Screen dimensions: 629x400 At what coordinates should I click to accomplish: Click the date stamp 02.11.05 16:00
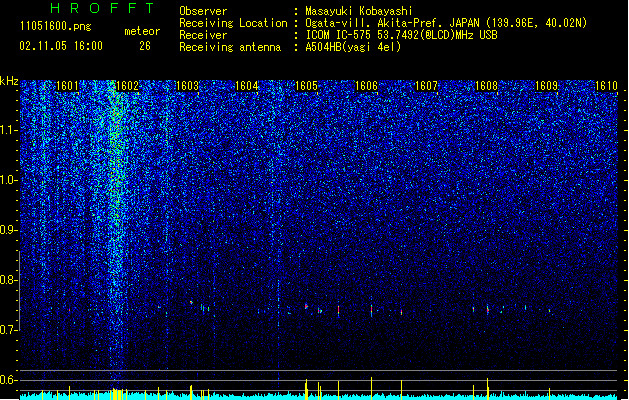(61, 46)
